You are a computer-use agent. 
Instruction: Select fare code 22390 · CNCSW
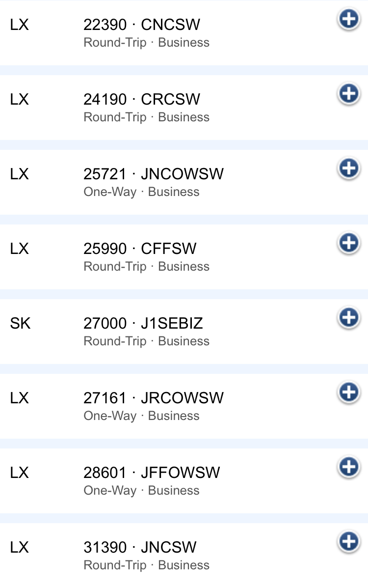[142, 25]
